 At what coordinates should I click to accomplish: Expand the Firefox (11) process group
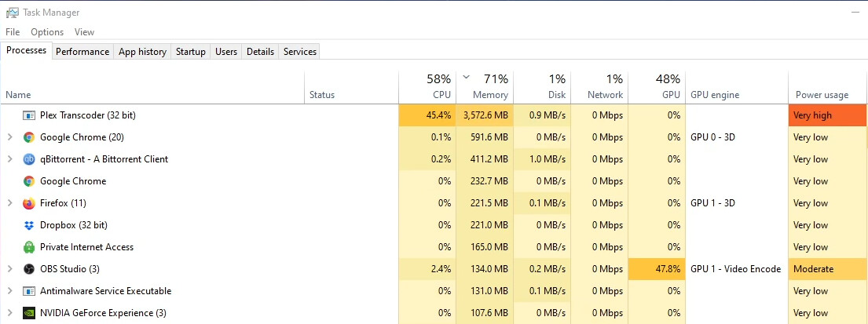point(9,203)
